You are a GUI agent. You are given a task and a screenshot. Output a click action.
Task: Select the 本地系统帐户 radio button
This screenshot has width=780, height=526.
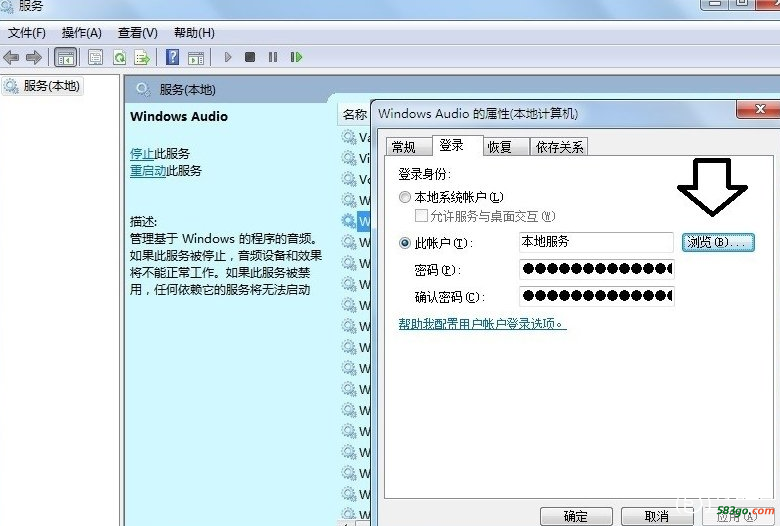point(405,197)
